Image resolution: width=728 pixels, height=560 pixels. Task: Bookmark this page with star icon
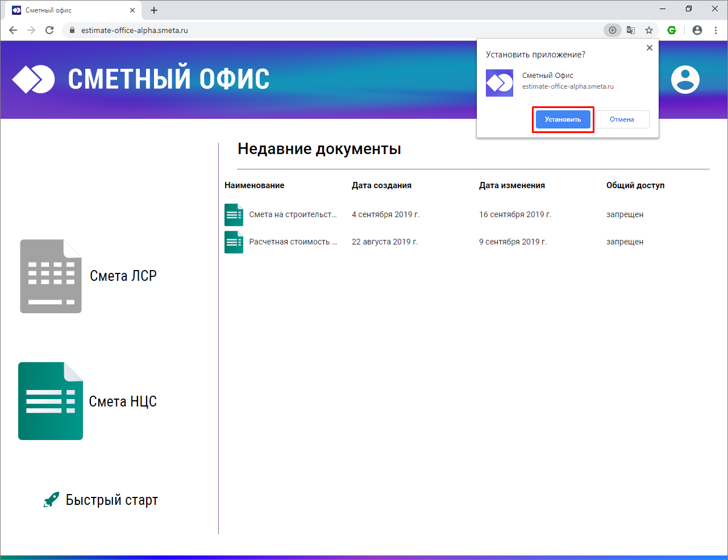tap(649, 30)
